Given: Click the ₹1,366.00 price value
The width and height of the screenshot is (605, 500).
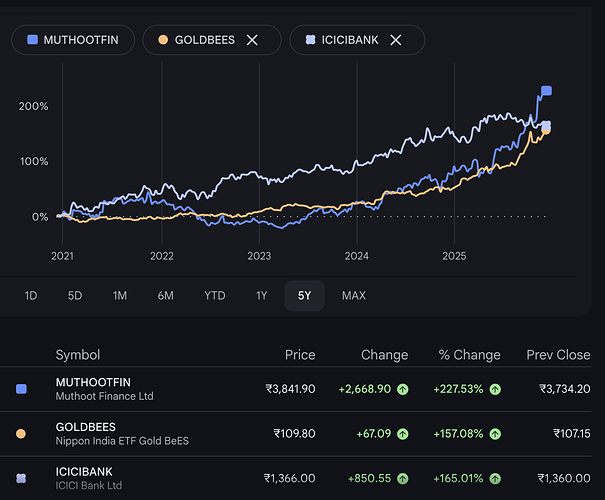Looking at the screenshot, I should click(289, 478).
